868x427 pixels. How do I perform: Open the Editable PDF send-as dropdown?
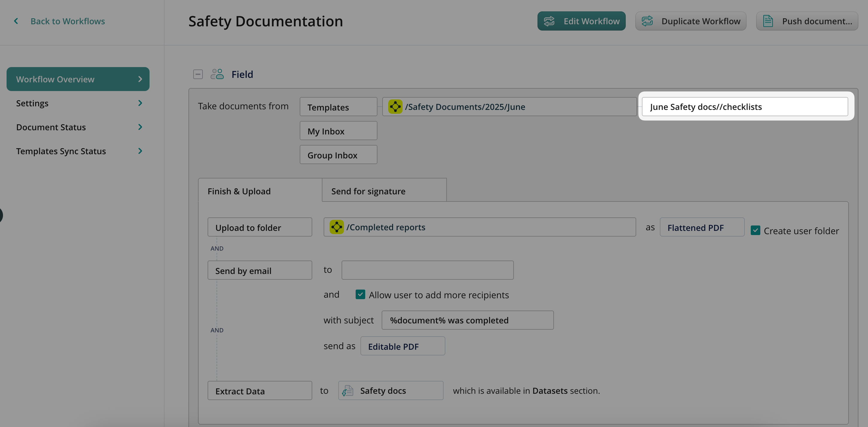click(402, 346)
